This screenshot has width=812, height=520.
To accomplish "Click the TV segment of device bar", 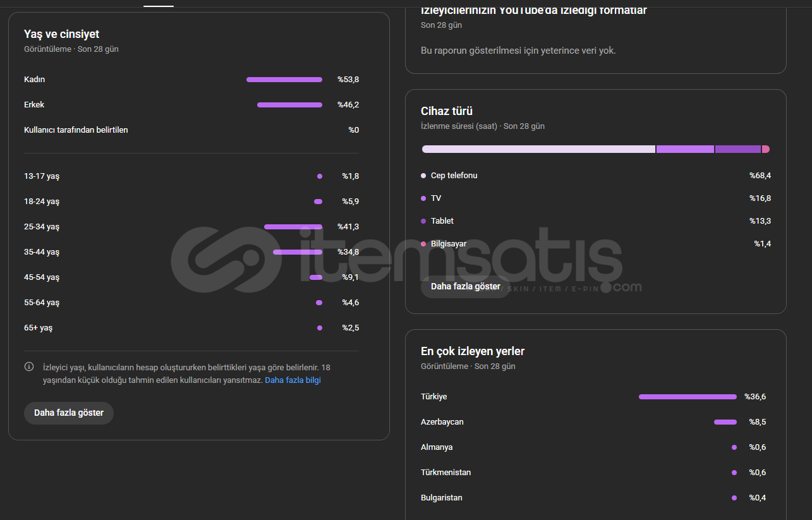I will [685, 149].
